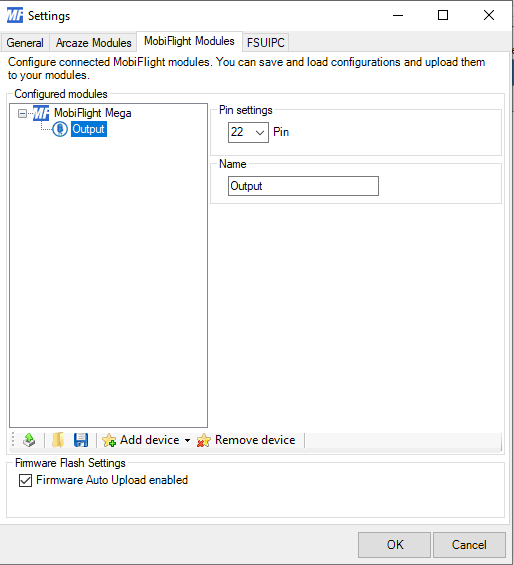514x565 pixels.
Task: Open a saved configuration with the folder icon
Action: [x=58, y=440]
